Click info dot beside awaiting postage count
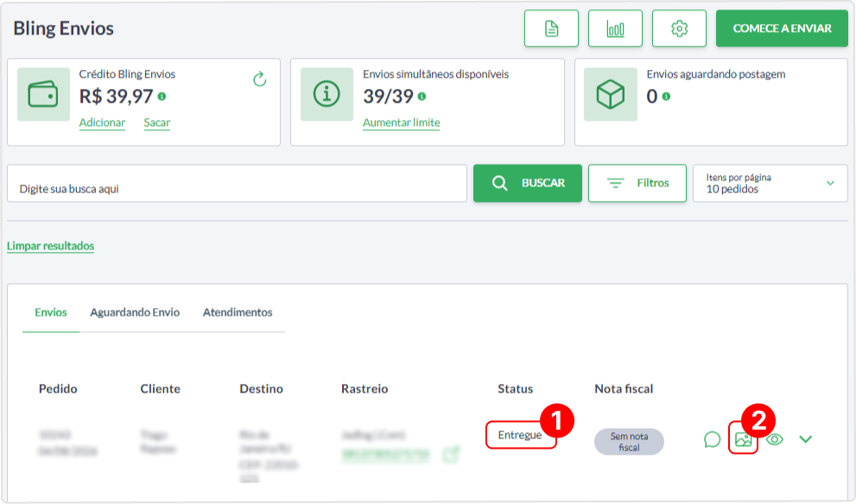856x504 pixels. [x=666, y=97]
